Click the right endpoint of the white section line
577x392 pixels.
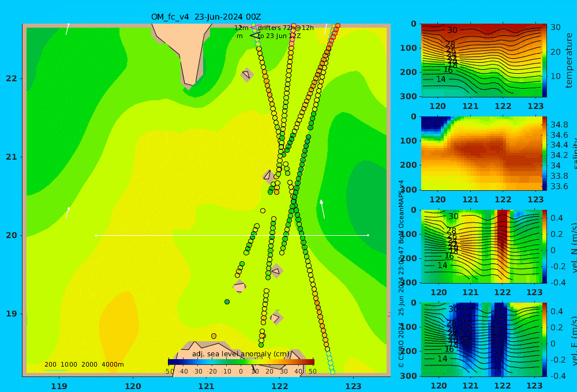coord(368,235)
